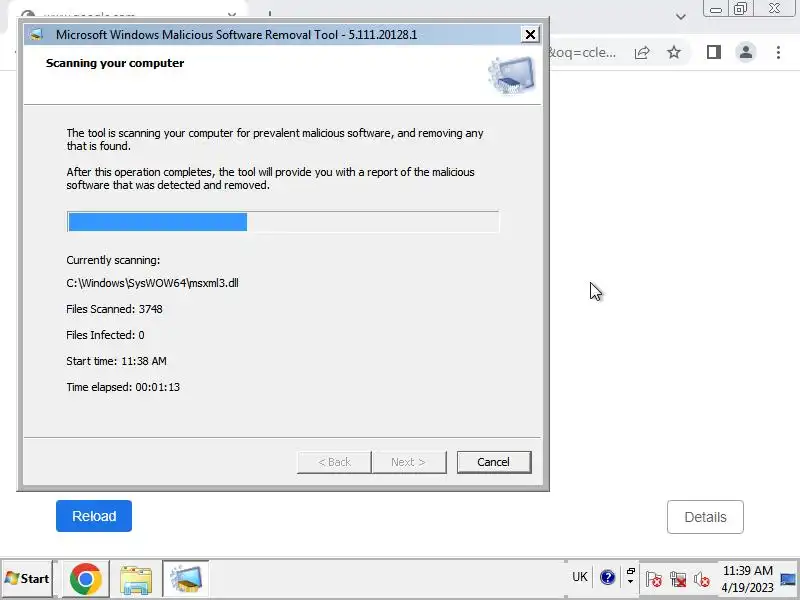
Task: Open the help icon in system tray
Action: coord(607,577)
